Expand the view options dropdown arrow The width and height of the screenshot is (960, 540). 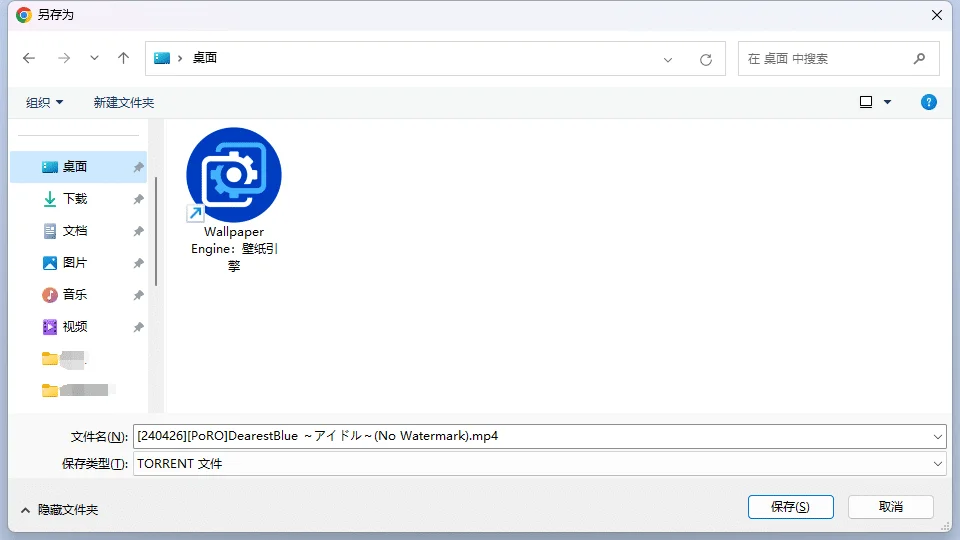tap(887, 102)
